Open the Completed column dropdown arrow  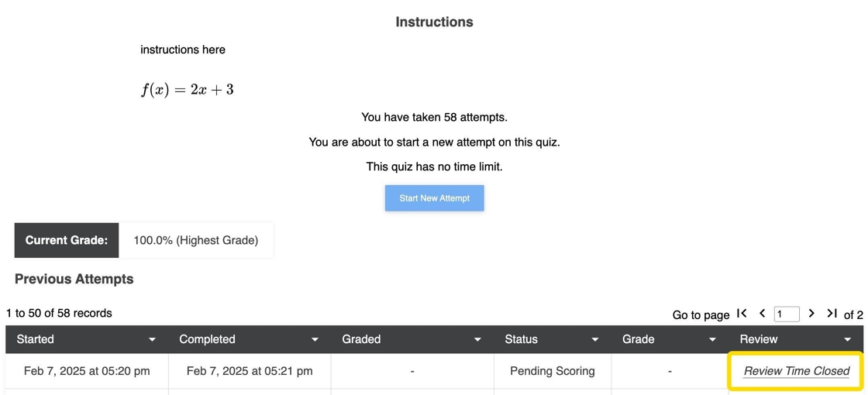pyautogui.click(x=315, y=340)
